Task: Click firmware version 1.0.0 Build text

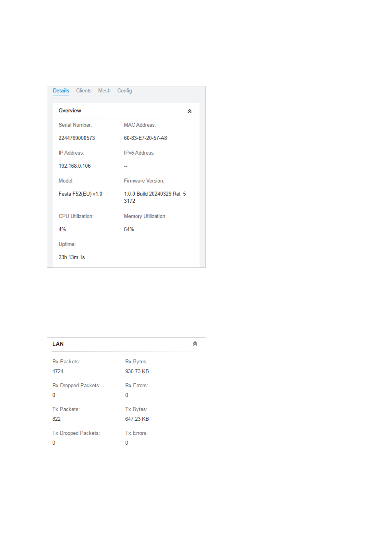Action: (155, 197)
